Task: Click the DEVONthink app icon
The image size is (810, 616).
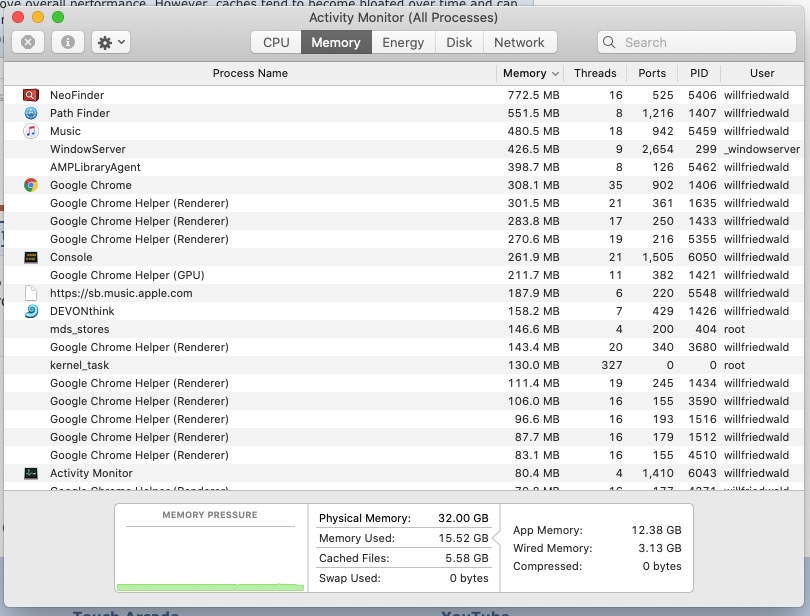Action: tap(31, 311)
